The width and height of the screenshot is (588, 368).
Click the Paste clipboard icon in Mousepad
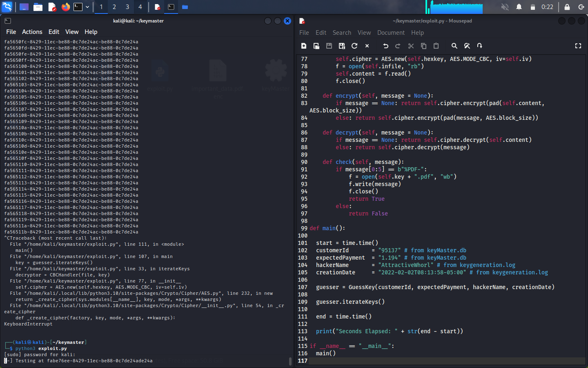(x=436, y=46)
